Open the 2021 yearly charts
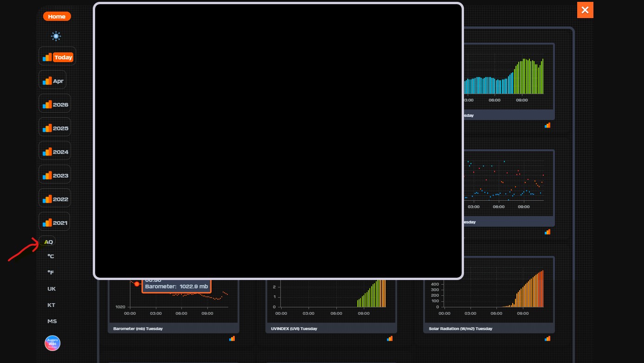 [x=55, y=223]
